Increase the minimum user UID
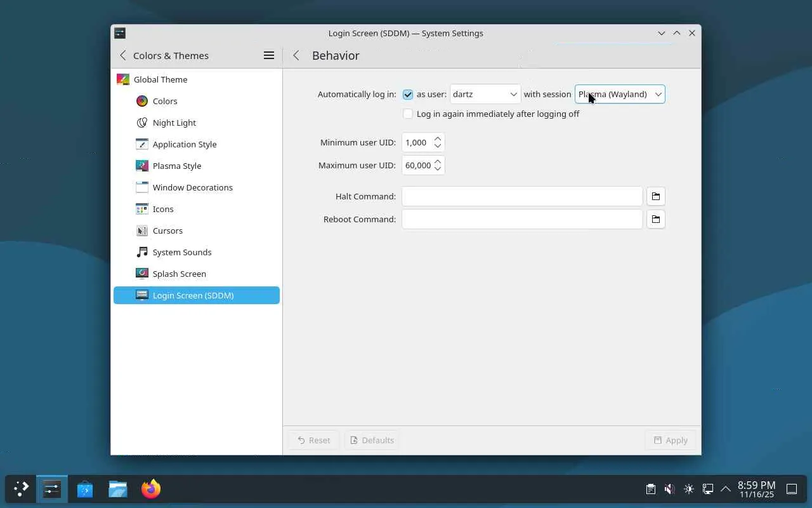This screenshot has height=508, width=812. pyautogui.click(x=438, y=138)
